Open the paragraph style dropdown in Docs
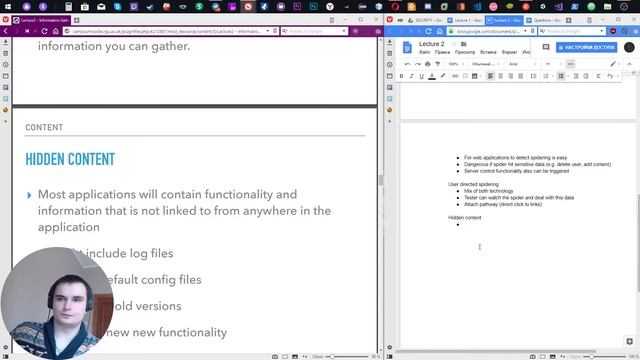Screen dimensions: 640x360 tap(485, 64)
